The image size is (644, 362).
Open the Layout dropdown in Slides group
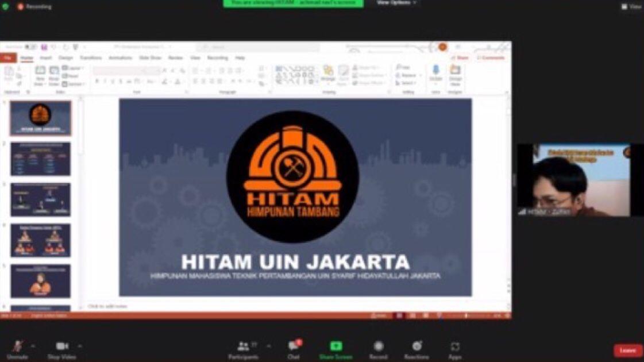[73, 68]
